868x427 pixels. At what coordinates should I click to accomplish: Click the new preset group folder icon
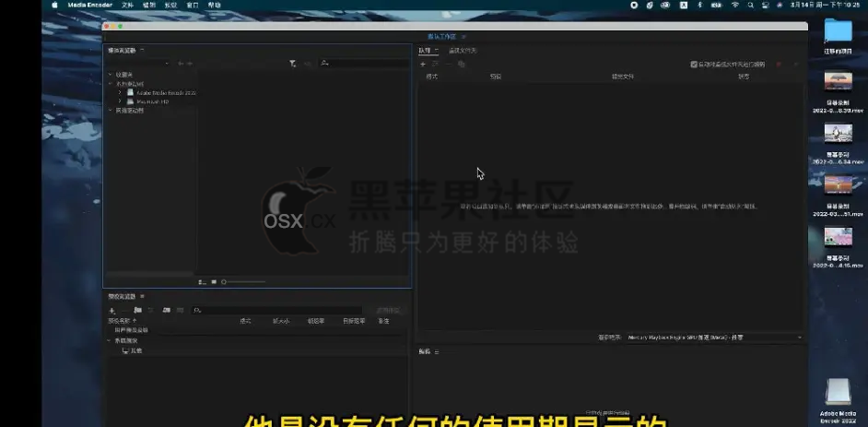[x=138, y=310]
